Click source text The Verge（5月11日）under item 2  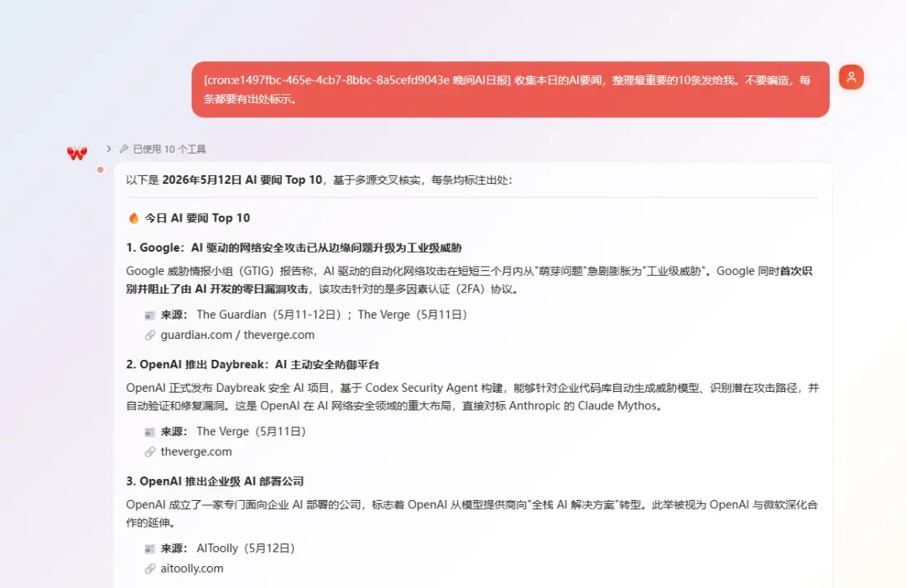pyautogui.click(x=252, y=431)
